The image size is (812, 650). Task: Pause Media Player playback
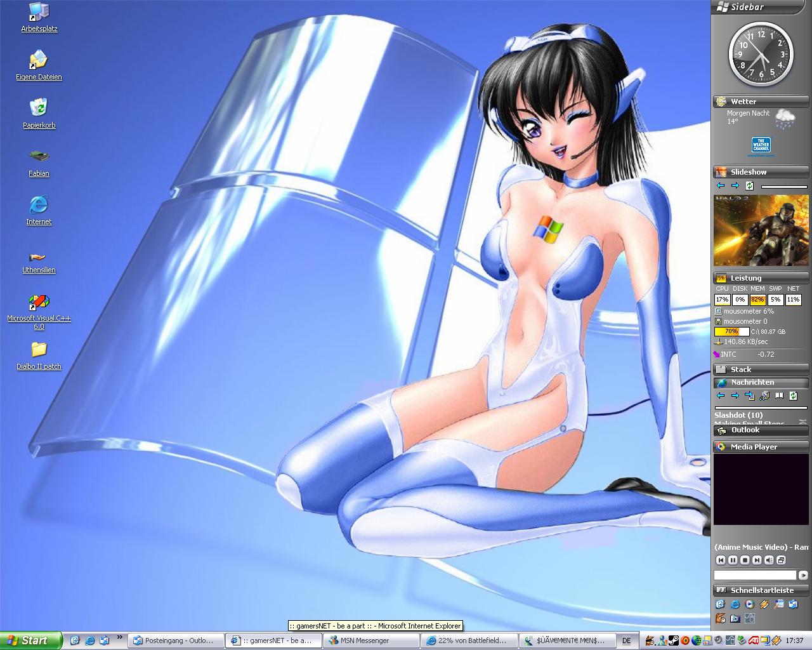[x=733, y=560]
